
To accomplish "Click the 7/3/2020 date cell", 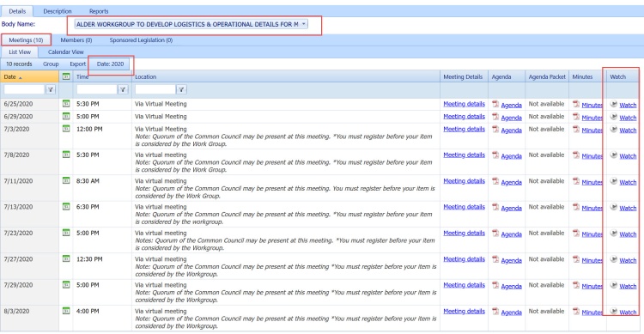I will tap(16, 129).
